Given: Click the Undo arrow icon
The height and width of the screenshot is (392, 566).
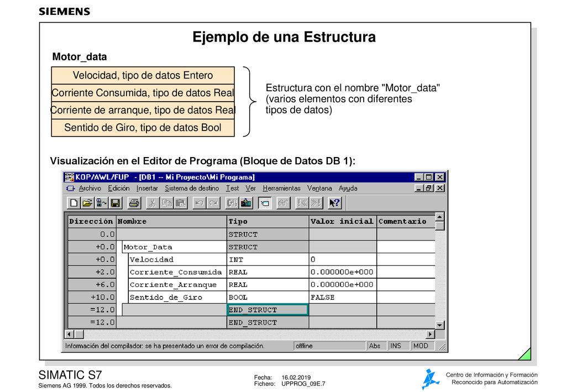Looking at the screenshot, I should pos(199,203).
